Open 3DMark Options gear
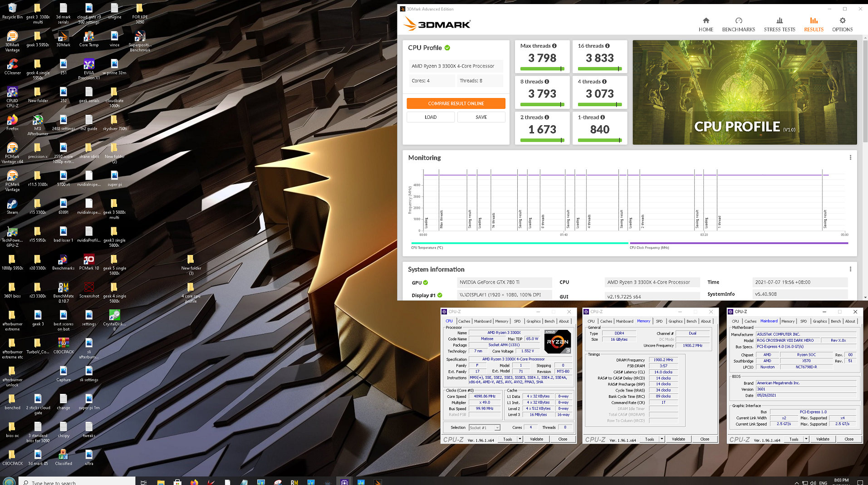This screenshot has height=485, width=868. click(842, 24)
